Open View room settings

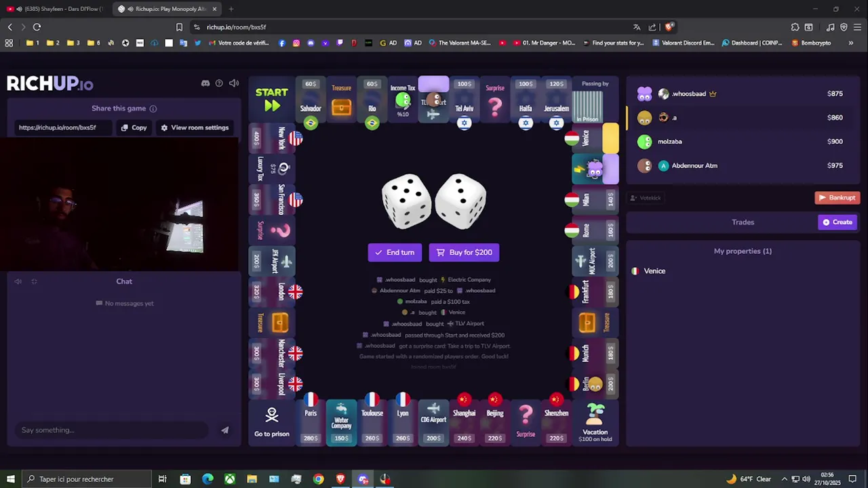(x=195, y=127)
